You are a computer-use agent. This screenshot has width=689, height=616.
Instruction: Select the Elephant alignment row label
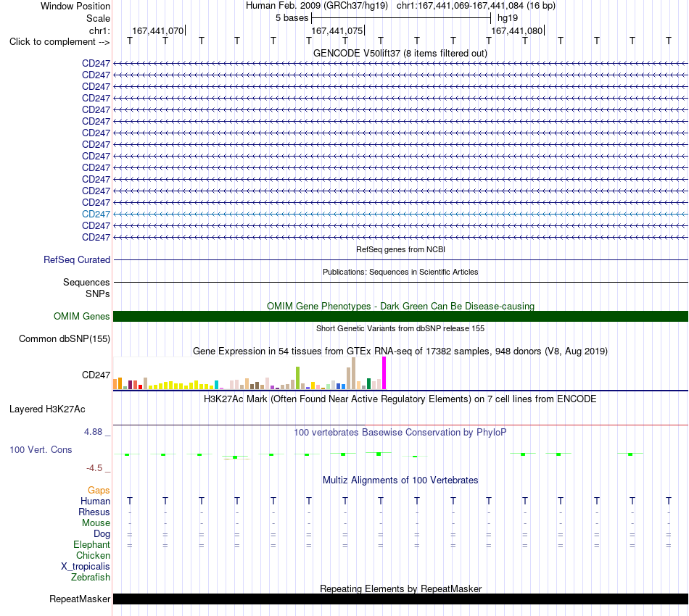pos(92,545)
